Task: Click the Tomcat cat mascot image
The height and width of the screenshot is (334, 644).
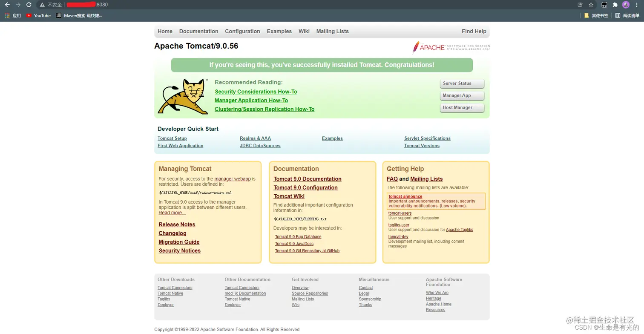Action: (183, 96)
